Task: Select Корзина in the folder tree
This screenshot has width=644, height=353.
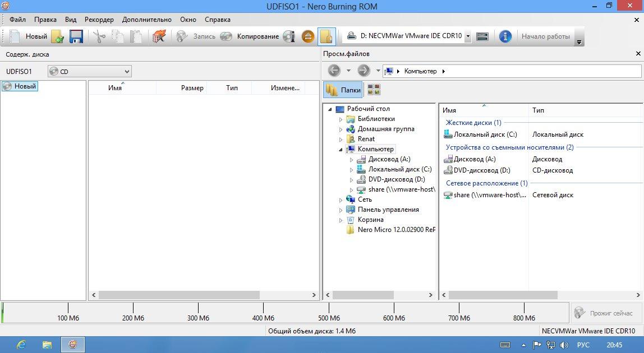Action: pos(370,220)
